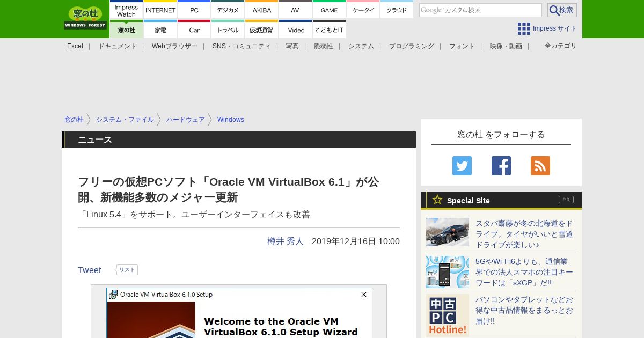Open the 写真 category
Viewport: 644px width, 338px height.
click(292, 46)
